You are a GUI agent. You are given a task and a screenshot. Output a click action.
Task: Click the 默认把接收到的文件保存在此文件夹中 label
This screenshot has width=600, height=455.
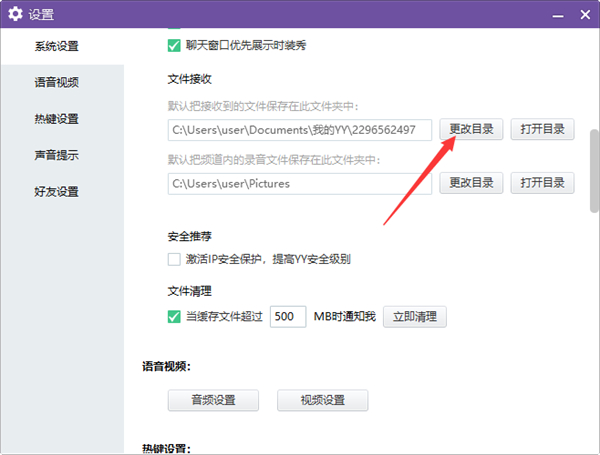[262, 106]
